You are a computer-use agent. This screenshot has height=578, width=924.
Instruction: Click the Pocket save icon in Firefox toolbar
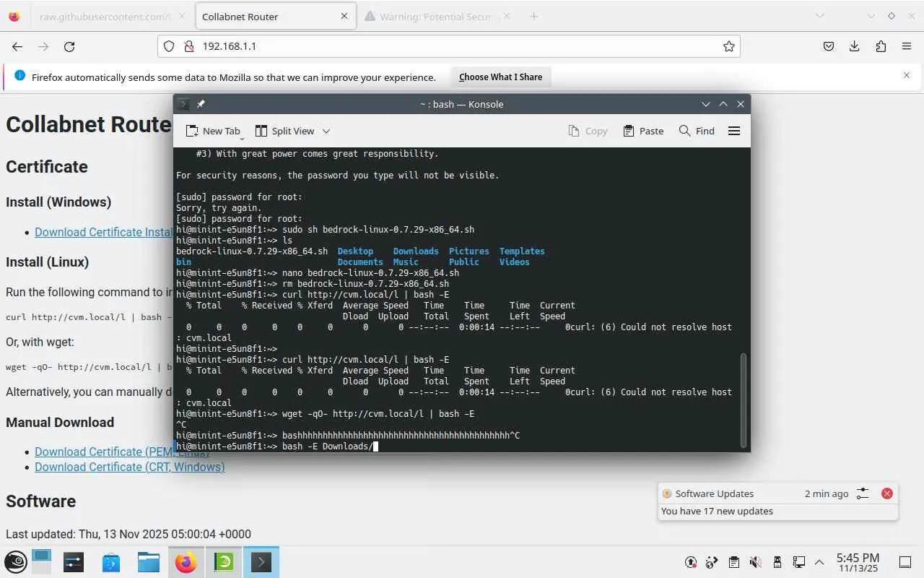click(x=829, y=46)
